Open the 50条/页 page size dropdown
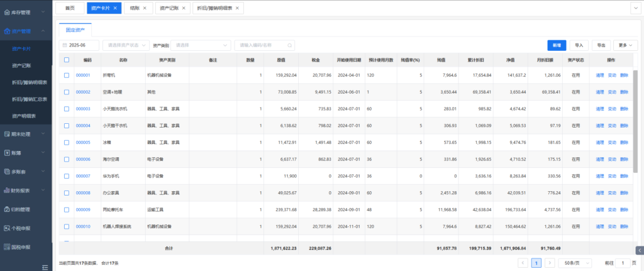 (575, 263)
